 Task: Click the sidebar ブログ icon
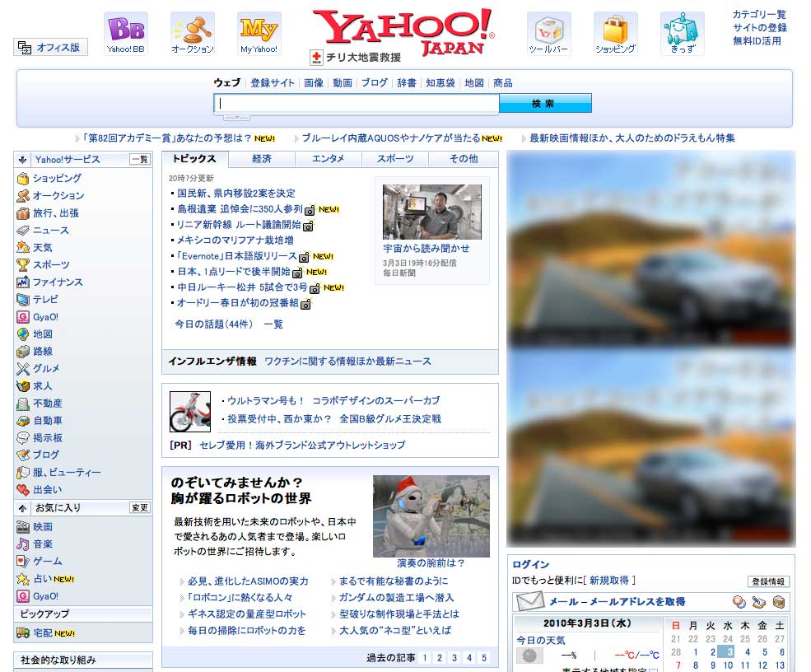(23, 455)
